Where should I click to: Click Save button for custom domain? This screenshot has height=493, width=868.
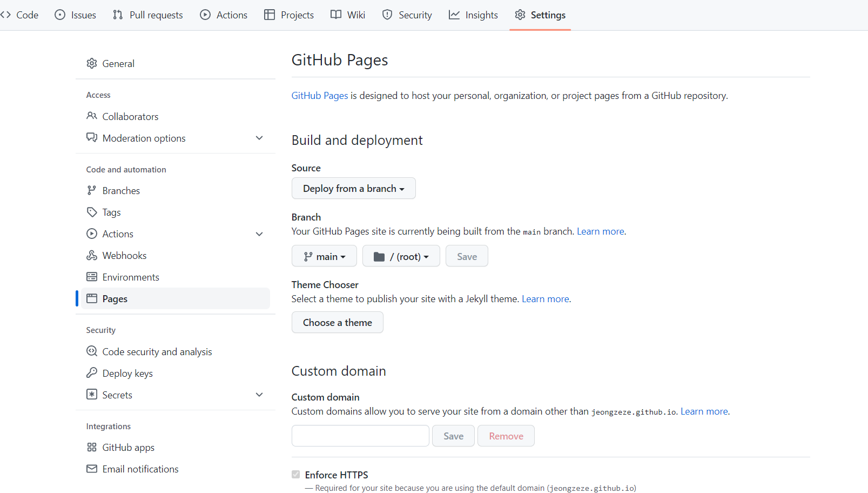tap(453, 436)
